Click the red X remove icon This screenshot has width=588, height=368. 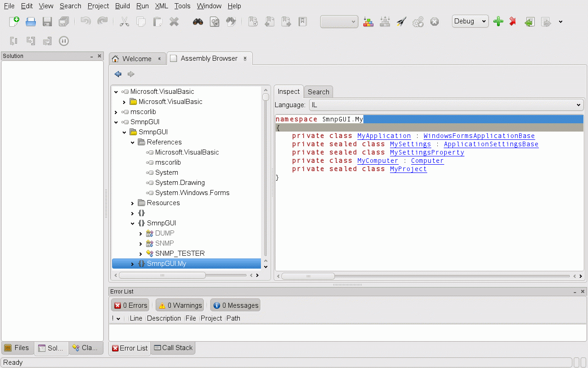tap(513, 22)
